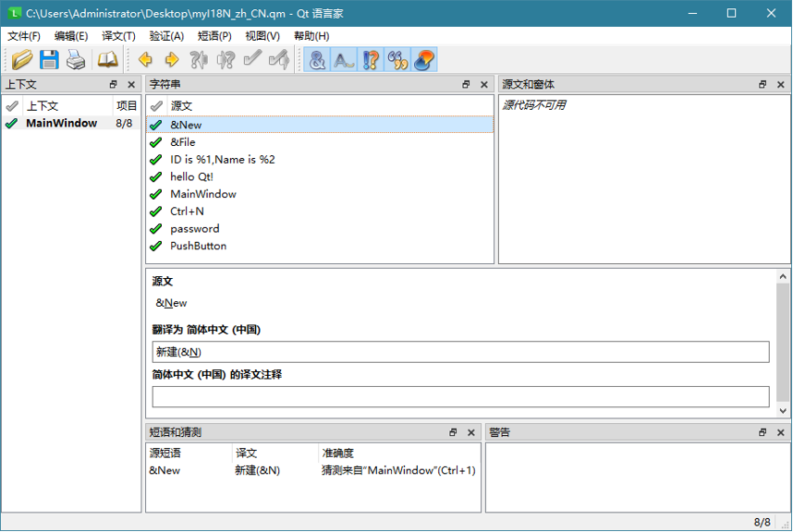This screenshot has width=793, height=532.
Task: Float the 短语和猜测 panel
Action: point(453,432)
